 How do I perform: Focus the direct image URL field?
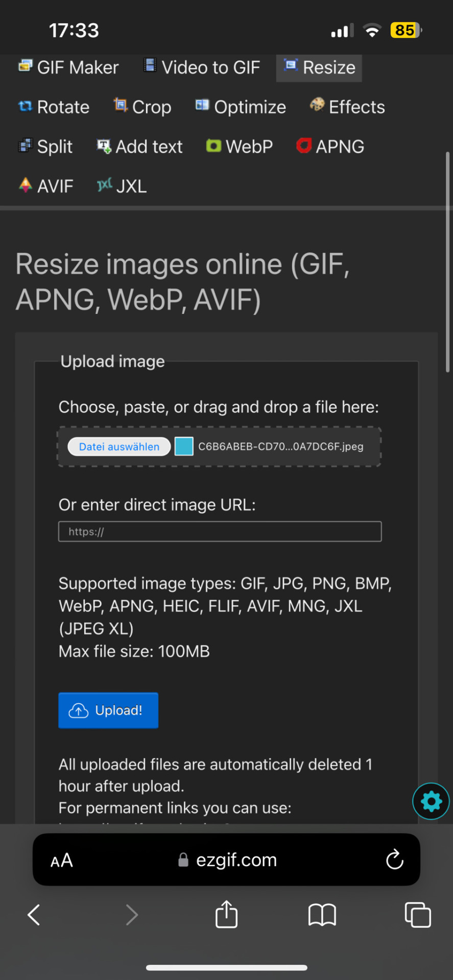pyautogui.click(x=220, y=531)
